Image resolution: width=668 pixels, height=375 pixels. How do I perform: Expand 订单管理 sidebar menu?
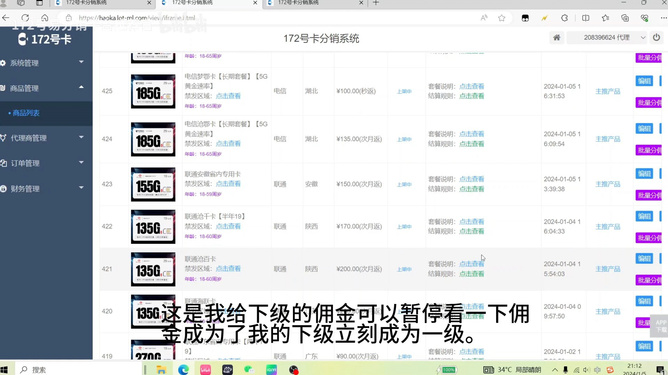coord(46,163)
